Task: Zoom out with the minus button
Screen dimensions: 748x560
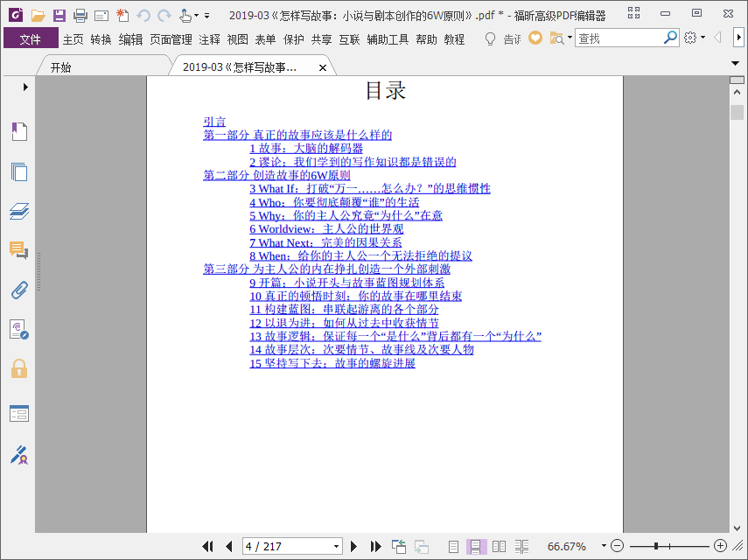Action: coord(617,545)
